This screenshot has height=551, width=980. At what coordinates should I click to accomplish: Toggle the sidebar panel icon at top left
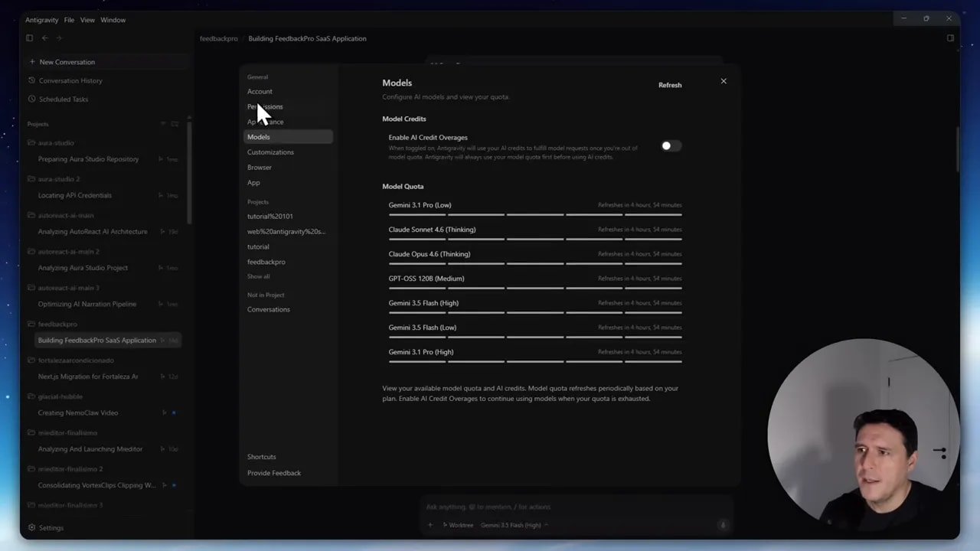pos(29,38)
